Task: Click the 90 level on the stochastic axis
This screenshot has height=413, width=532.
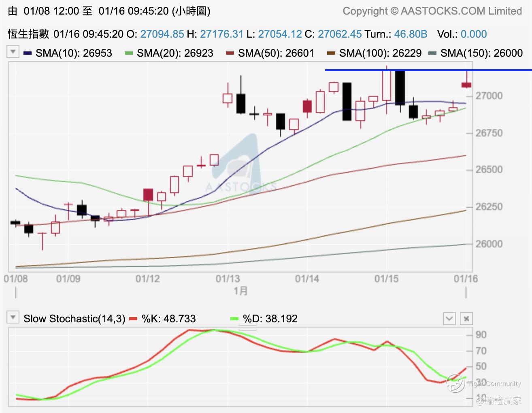Action: point(481,335)
